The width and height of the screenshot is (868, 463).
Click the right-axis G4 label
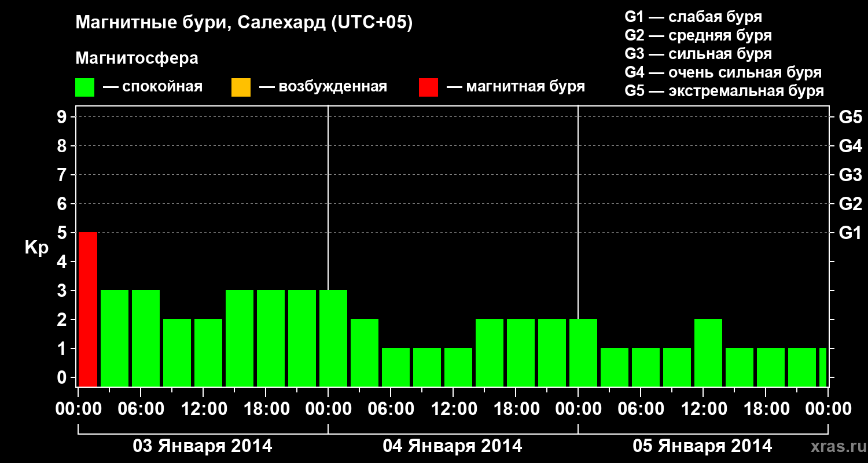(x=850, y=146)
